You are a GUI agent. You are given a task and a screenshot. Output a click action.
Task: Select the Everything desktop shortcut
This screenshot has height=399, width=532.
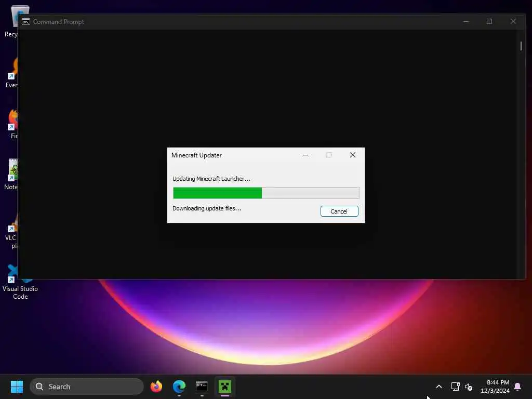(x=12, y=73)
